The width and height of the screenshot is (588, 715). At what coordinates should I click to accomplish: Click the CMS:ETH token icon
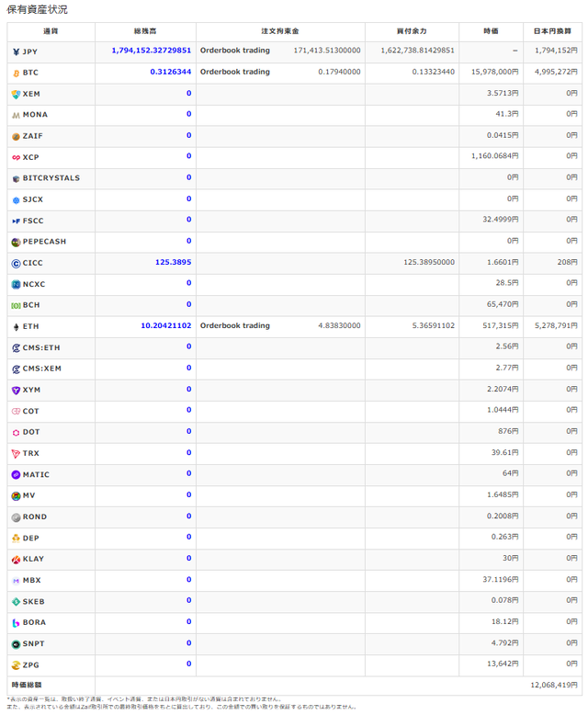16,348
